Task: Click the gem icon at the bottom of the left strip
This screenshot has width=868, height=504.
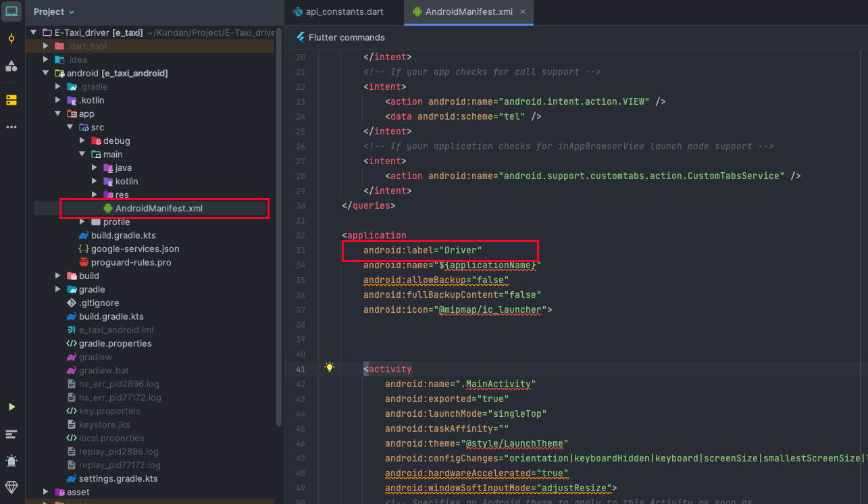Action: [11, 487]
